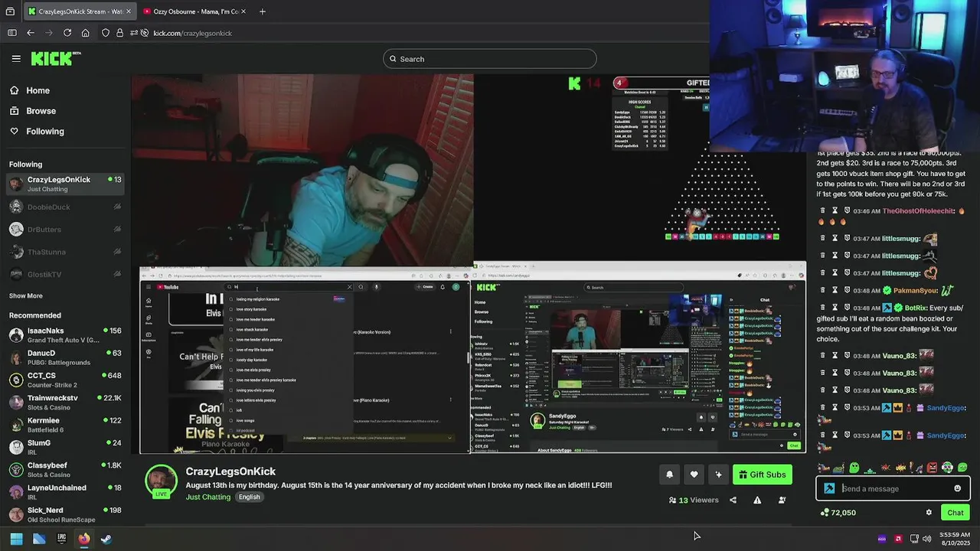Click the report warning triangle icon

pyautogui.click(x=757, y=500)
